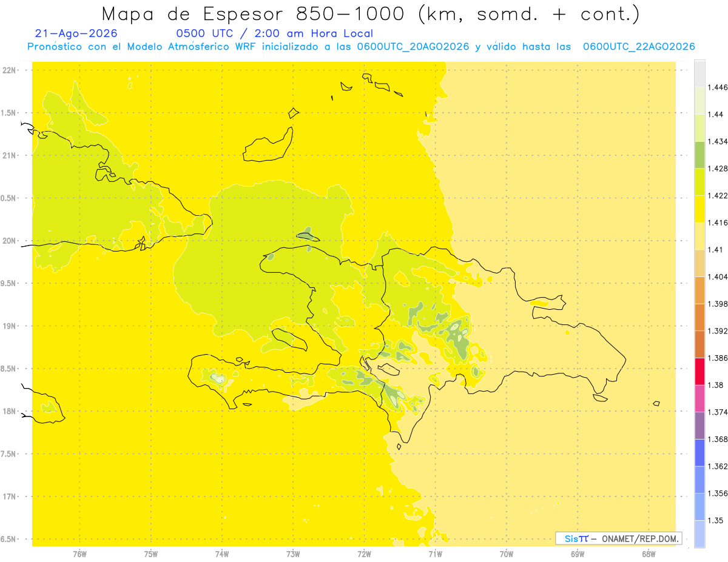The width and height of the screenshot is (728, 562).
Task: Click legend value "1.356"
Action: [719, 493]
